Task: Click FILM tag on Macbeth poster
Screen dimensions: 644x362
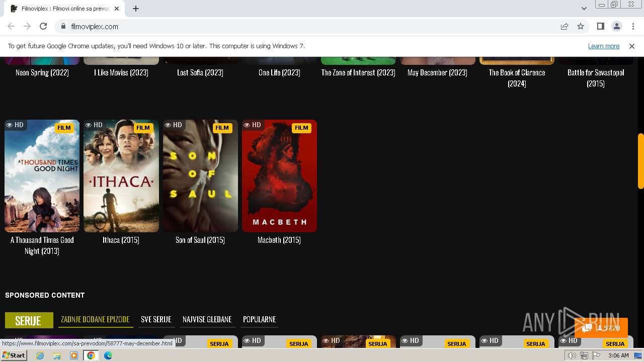Action: tap(301, 128)
